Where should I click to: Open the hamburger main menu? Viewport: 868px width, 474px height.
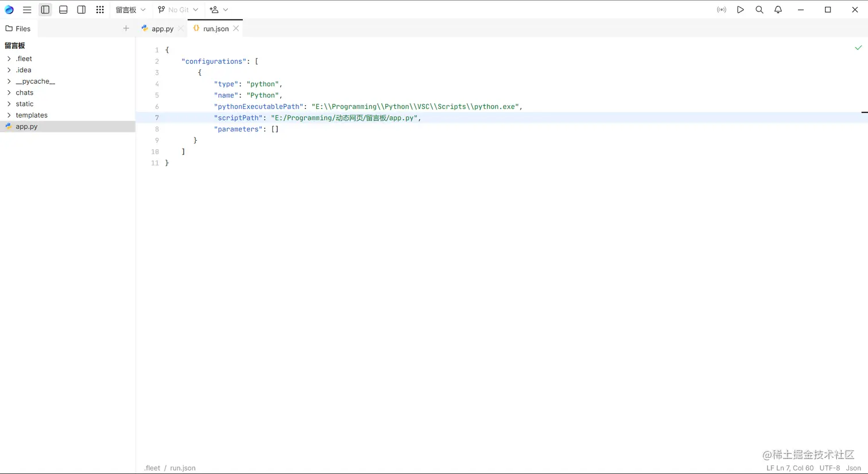[x=27, y=10]
